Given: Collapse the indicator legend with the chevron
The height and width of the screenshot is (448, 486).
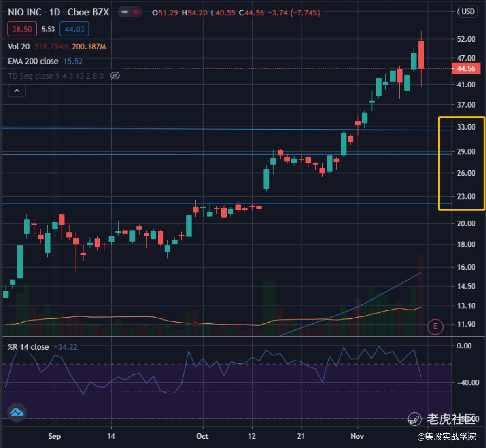Looking at the screenshot, I should coord(17,91).
